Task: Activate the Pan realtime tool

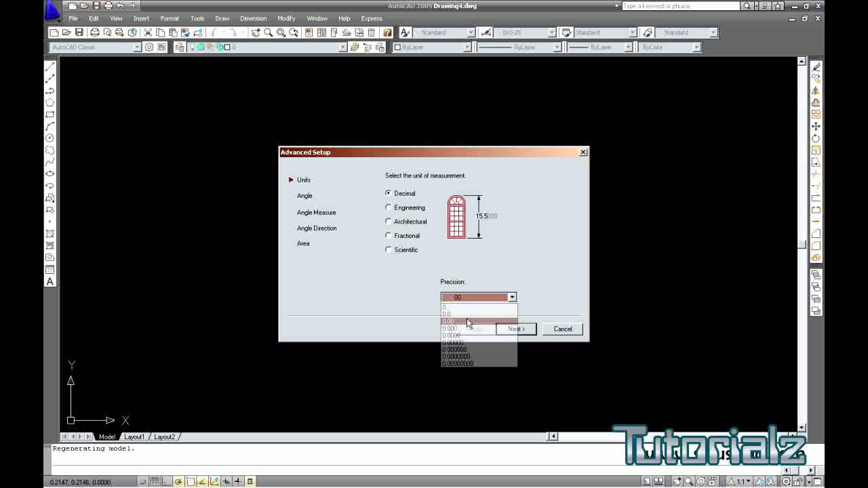Action: 256,33
